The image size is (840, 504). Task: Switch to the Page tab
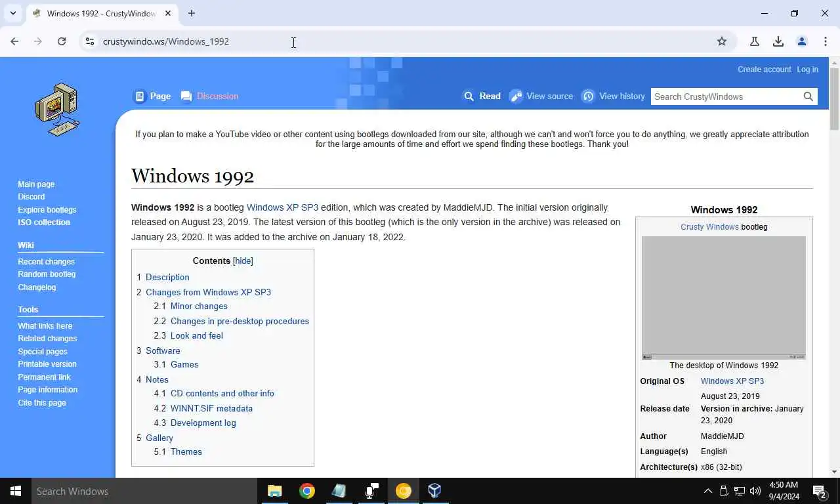pyautogui.click(x=152, y=96)
